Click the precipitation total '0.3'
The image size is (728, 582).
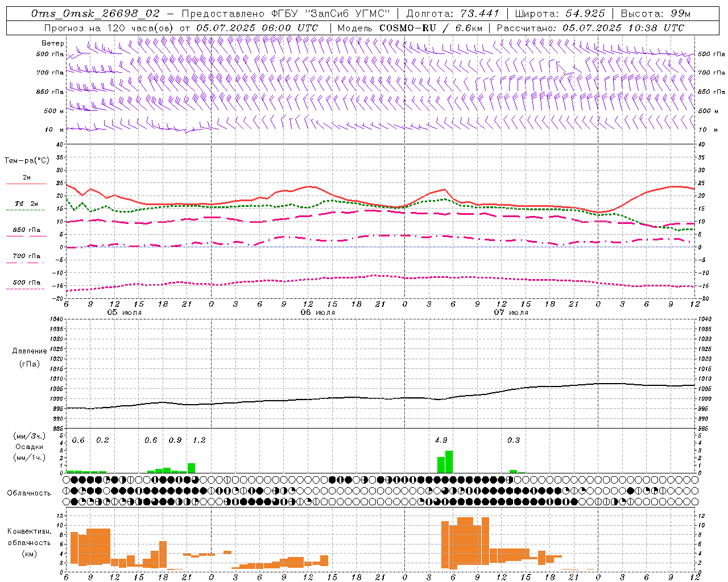click(x=514, y=440)
